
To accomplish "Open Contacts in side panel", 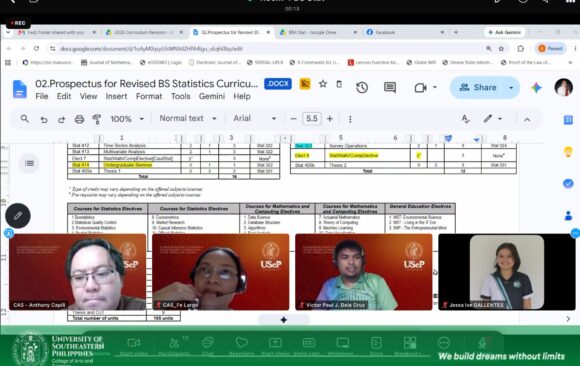I will pos(568,215).
